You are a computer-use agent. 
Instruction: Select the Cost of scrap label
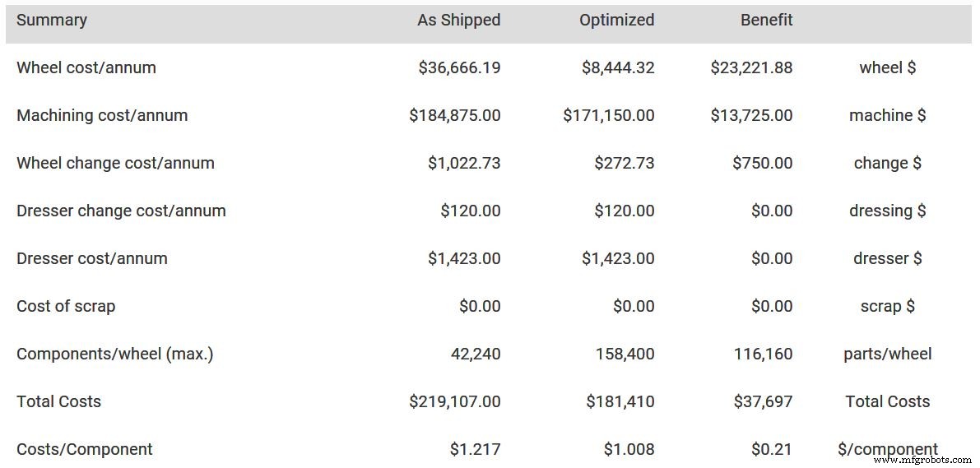tap(66, 307)
